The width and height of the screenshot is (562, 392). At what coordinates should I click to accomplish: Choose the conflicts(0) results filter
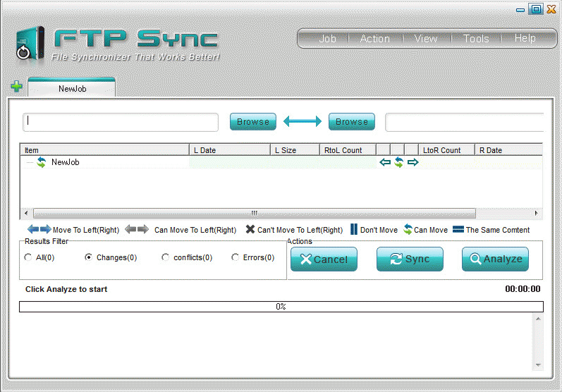click(x=165, y=257)
